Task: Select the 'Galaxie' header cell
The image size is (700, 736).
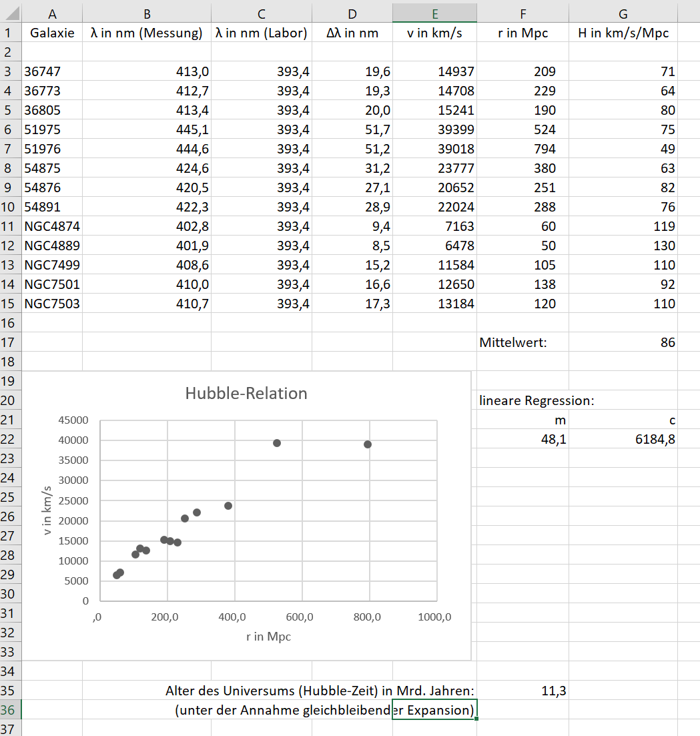Action: click(52, 33)
